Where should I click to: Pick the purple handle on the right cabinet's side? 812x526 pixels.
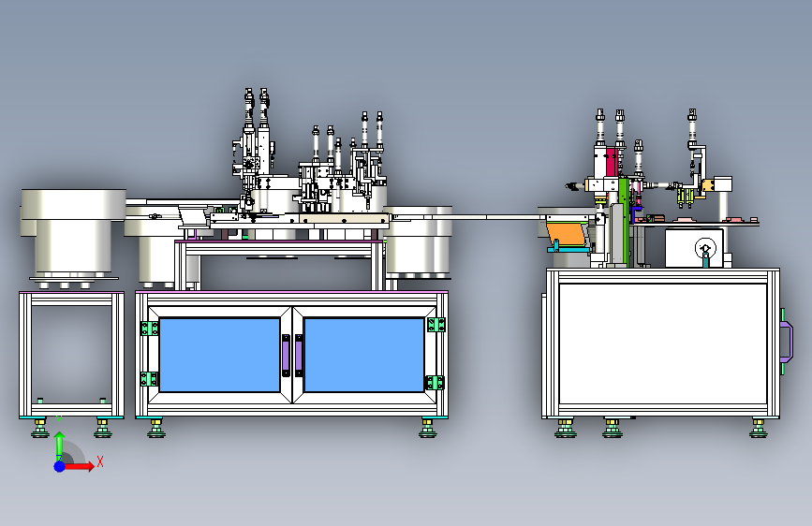[787, 341]
